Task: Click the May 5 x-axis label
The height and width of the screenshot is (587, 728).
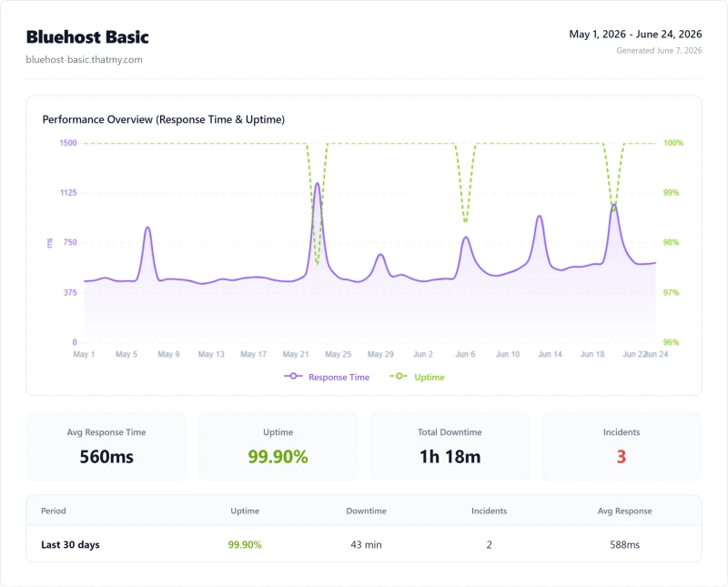Action: tap(126, 354)
